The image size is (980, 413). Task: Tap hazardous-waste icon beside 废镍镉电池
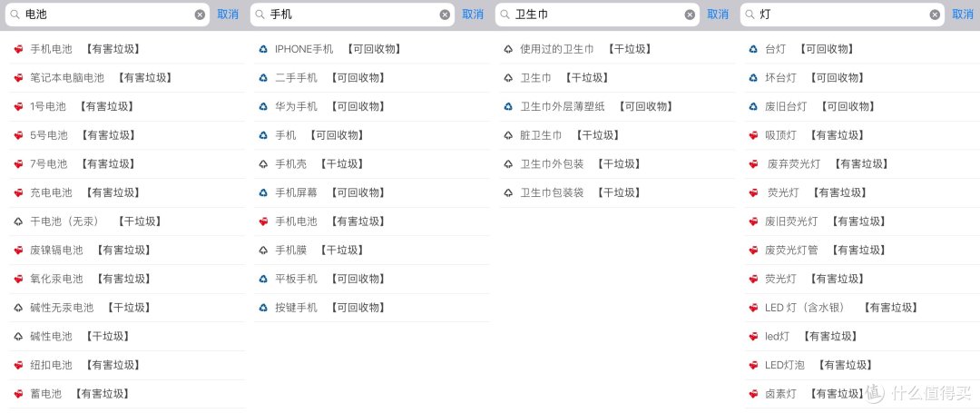(x=18, y=251)
